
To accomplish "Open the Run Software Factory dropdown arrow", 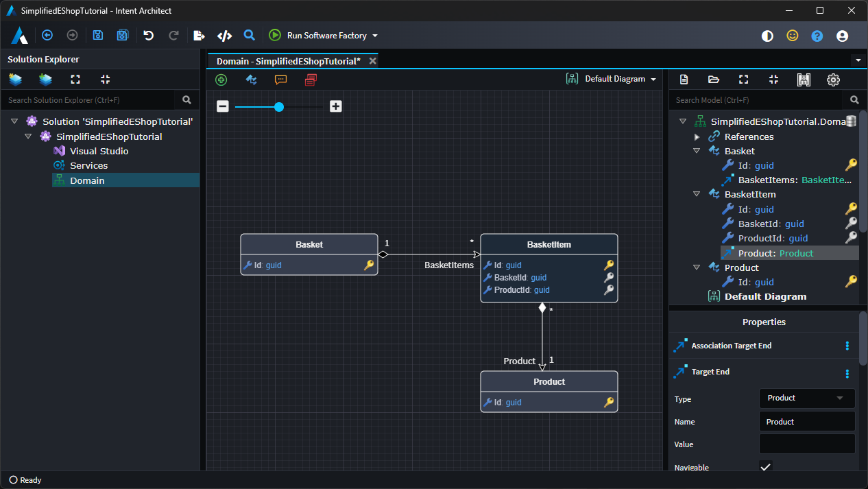I will pyautogui.click(x=375, y=36).
